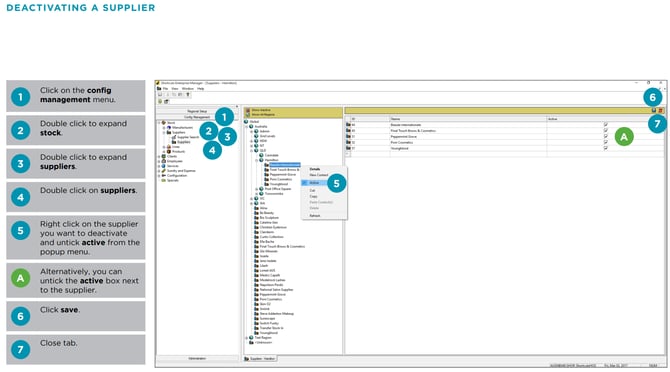
Task: Open the File menu
Action: [x=165, y=88]
